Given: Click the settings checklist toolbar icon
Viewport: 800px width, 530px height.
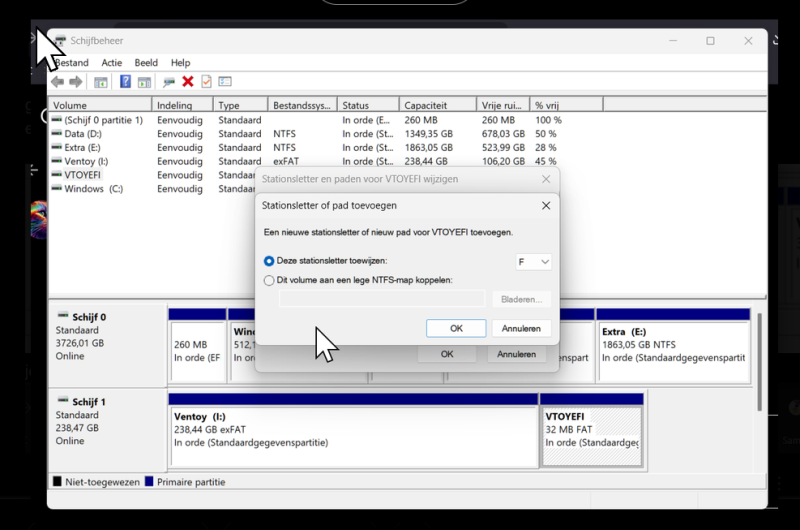Looking at the screenshot, I should pyautogui.click(x=225, y=82).
